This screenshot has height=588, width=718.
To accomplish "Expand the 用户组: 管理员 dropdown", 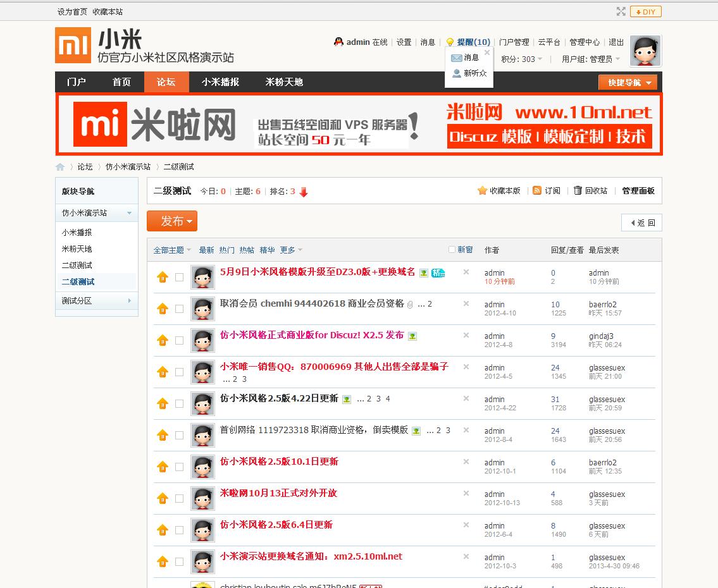I will click(x=591, y=59).
